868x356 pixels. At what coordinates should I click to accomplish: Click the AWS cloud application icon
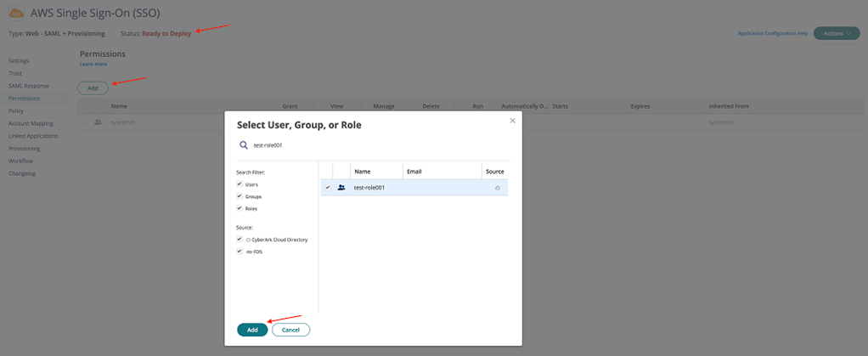17,12
